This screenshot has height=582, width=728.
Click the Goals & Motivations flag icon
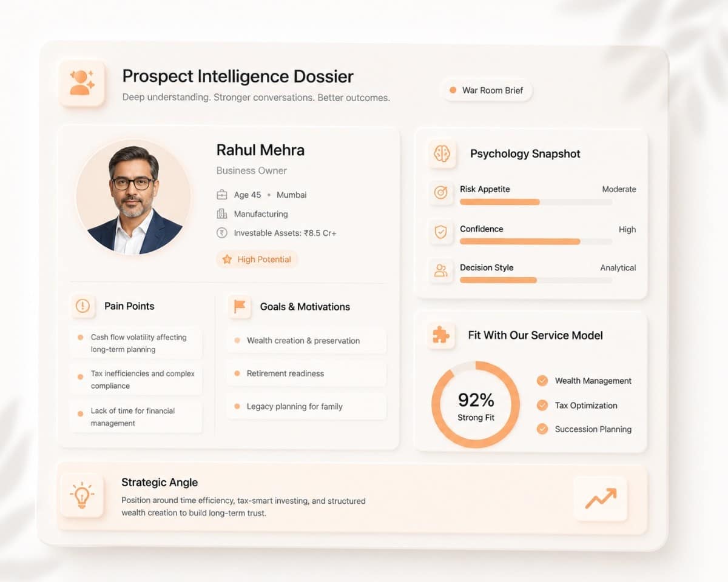coord(240,306)
